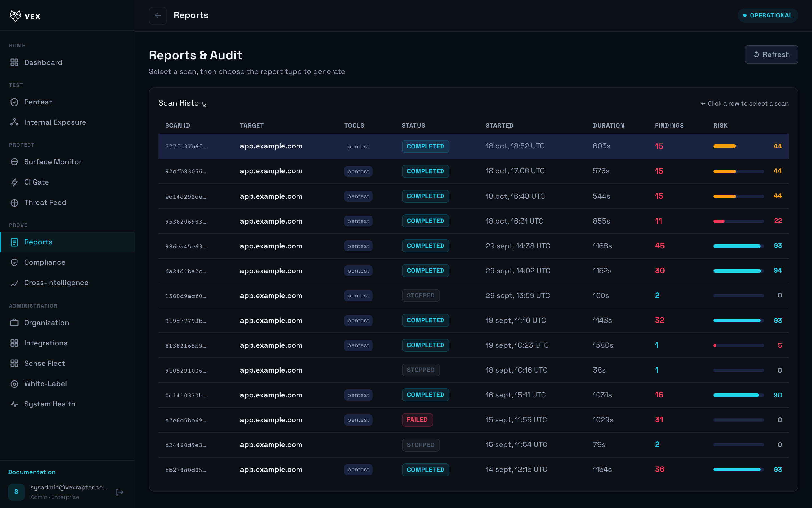Screen dimensions: 812x508
Task: Open the Dashboard page
Action: (x=67, y=62)
